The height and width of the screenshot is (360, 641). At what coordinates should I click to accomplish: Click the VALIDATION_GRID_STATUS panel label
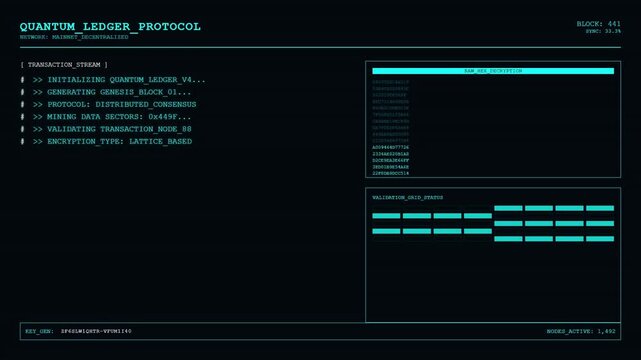pyautogui.click(x=408, y=197)
